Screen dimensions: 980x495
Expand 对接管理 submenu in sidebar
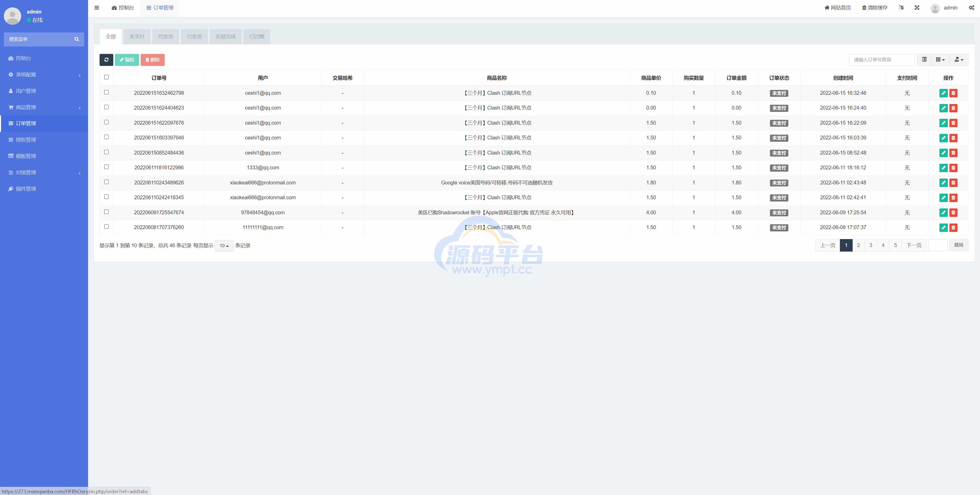[44, 172]
